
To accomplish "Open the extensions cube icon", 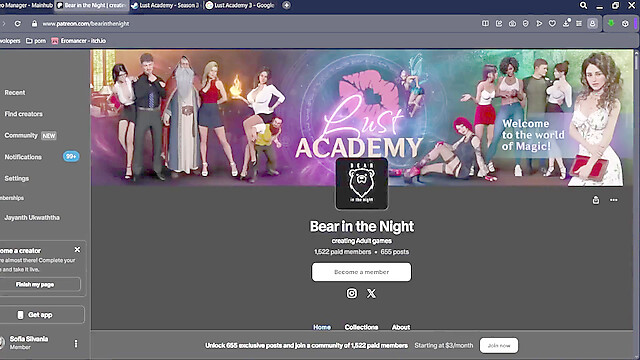I will point(625,24).
